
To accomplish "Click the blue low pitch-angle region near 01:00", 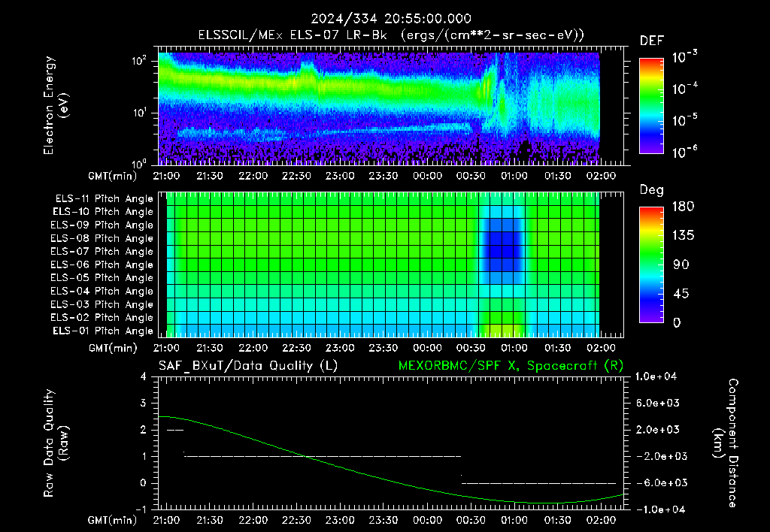I will point(502,246).
